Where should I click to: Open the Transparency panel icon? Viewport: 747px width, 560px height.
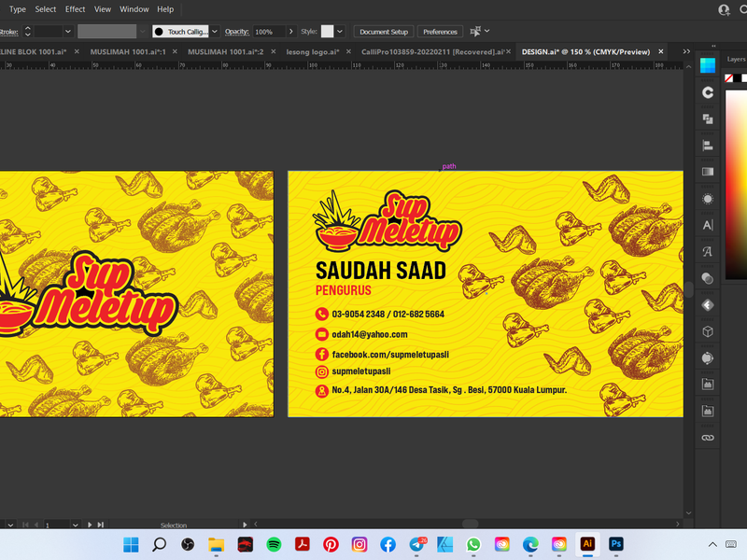coord(708,278)
